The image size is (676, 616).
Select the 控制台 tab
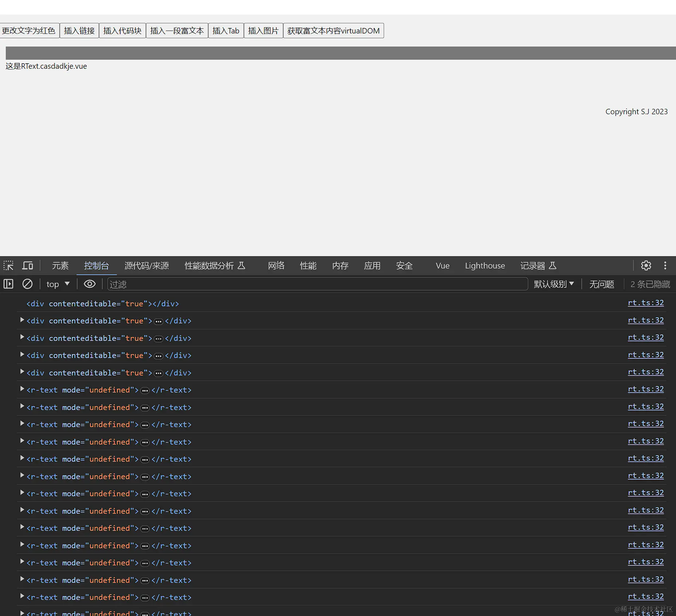96,266
